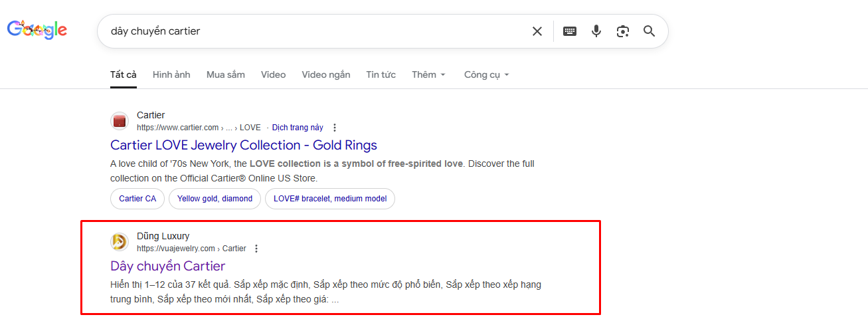Click the Cartier site favicon
The height and width of the screenshot is (327, 868).
click(x=120, y=121)
